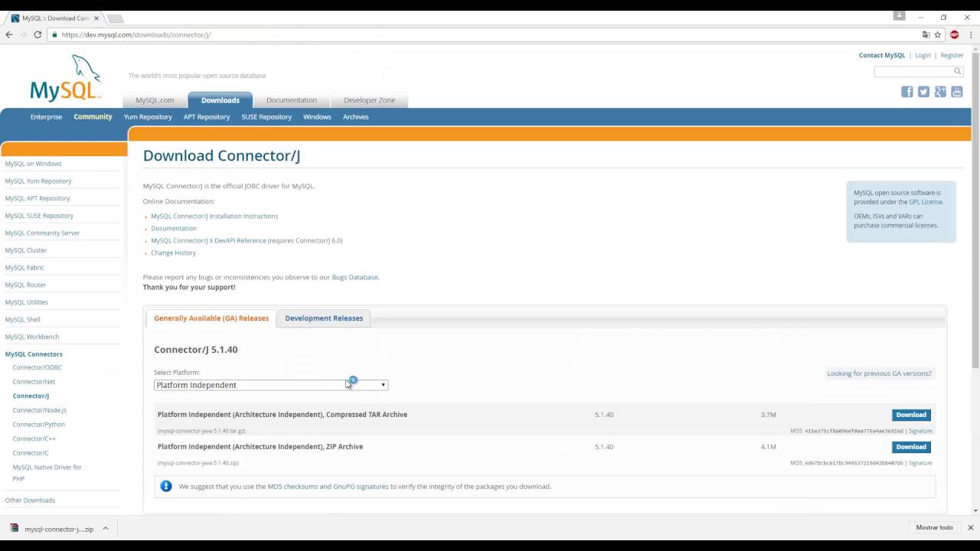This screenshot has width=980, height=551.
Task: Click the bookmark star icon
Action: 937,34
